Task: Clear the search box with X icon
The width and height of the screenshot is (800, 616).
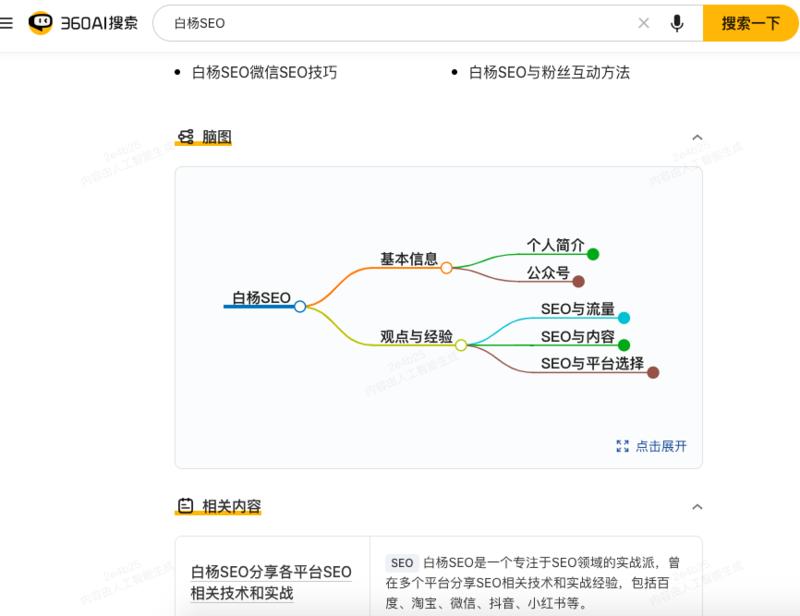Action: click(643, 23)
